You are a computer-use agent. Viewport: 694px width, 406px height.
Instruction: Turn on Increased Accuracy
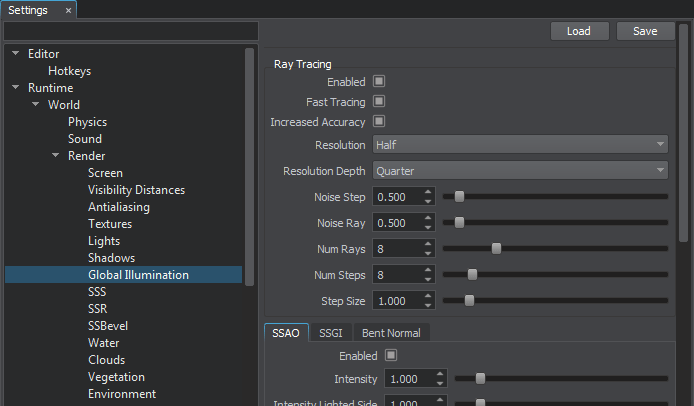(x=379, y=122)
